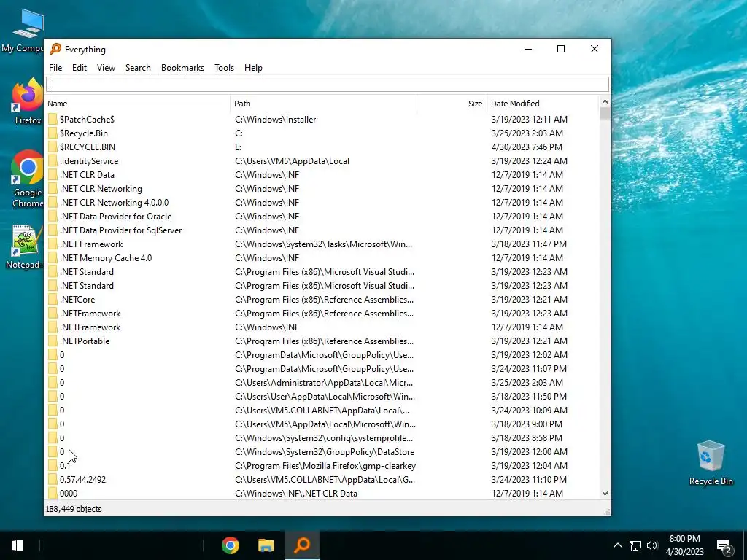
Task: Click the scroll up arrow of results list
Action: click(605, 101)
